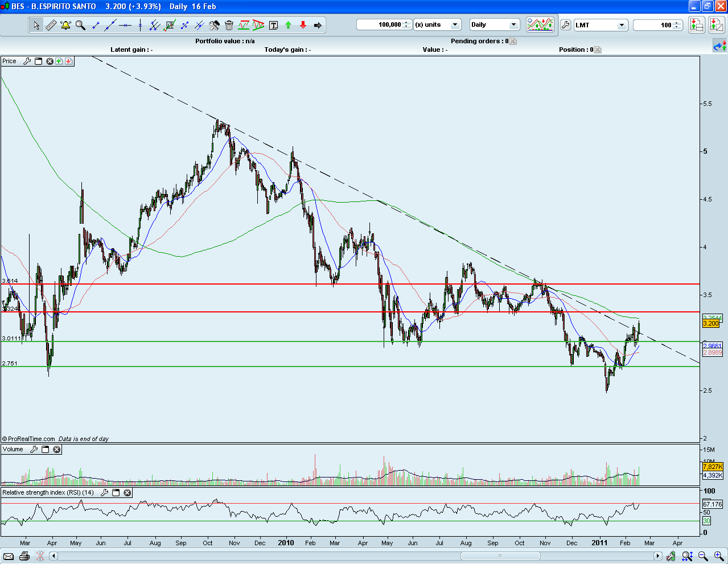The width and height of the screenshot is (728, 564).
Task: Click the envelope email icon
Action: 9,556
